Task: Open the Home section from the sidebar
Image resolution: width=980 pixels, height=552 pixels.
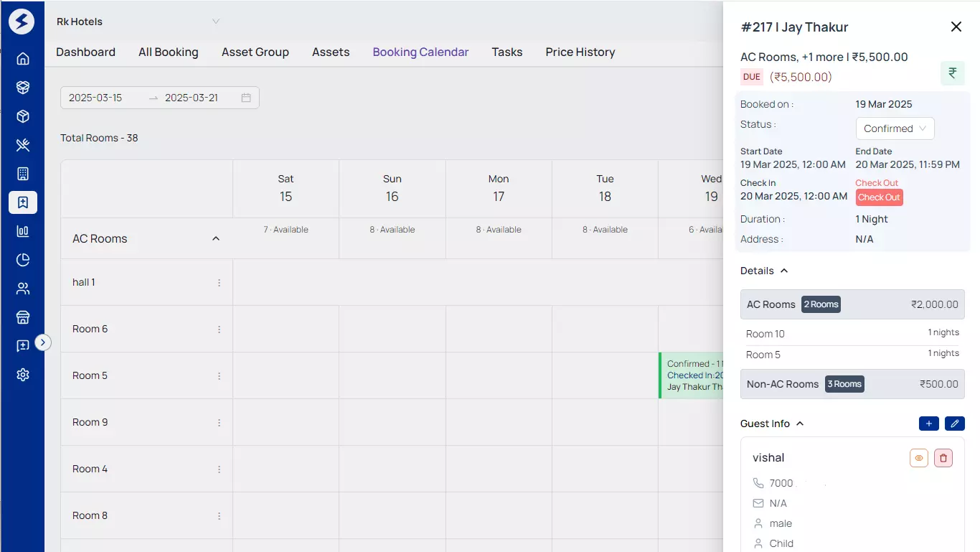Action: click(22, 58)
